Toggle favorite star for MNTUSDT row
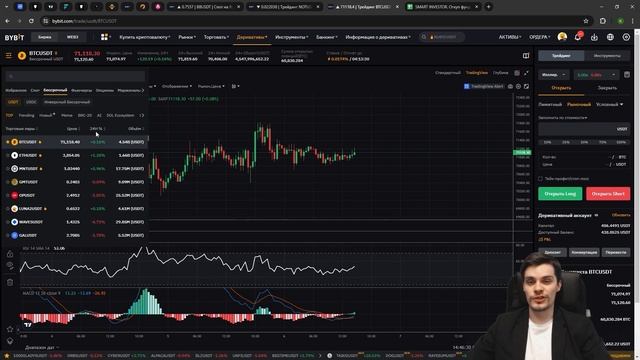Image resolution: width=640 pixels, height=360 pixels. pyautogui.click(x=8, y=169)
